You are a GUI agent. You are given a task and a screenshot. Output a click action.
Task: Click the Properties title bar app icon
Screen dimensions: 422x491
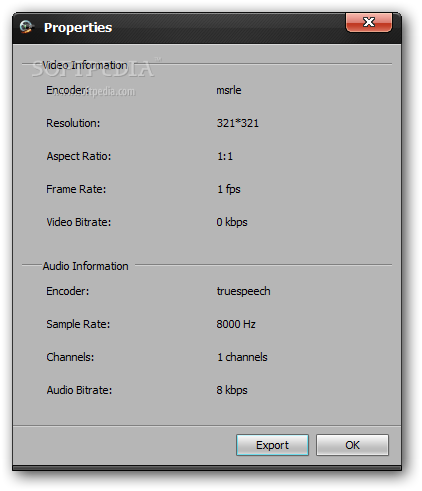(x=26, y=27)
